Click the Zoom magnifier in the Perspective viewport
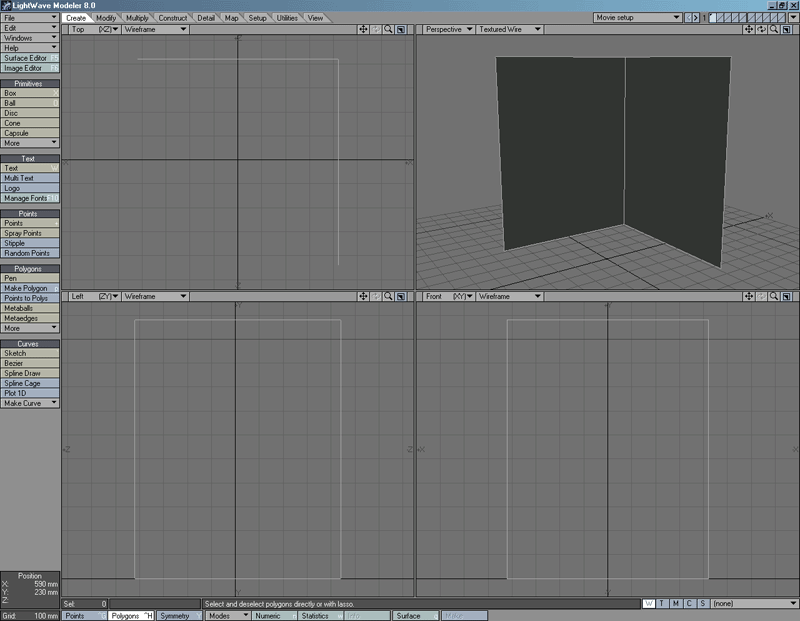Image resolution: width=800 pixels, height=621 pixels. pyautogui.click(x=773, y=30)
